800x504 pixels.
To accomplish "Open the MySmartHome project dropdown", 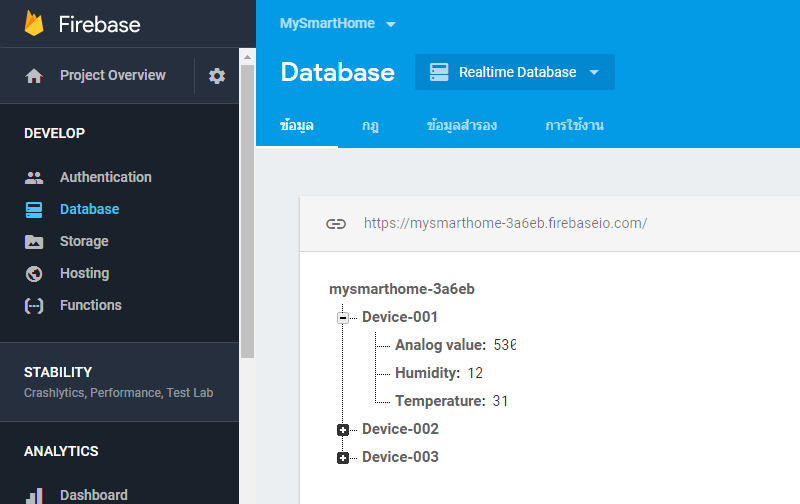I will coord(337,23).
